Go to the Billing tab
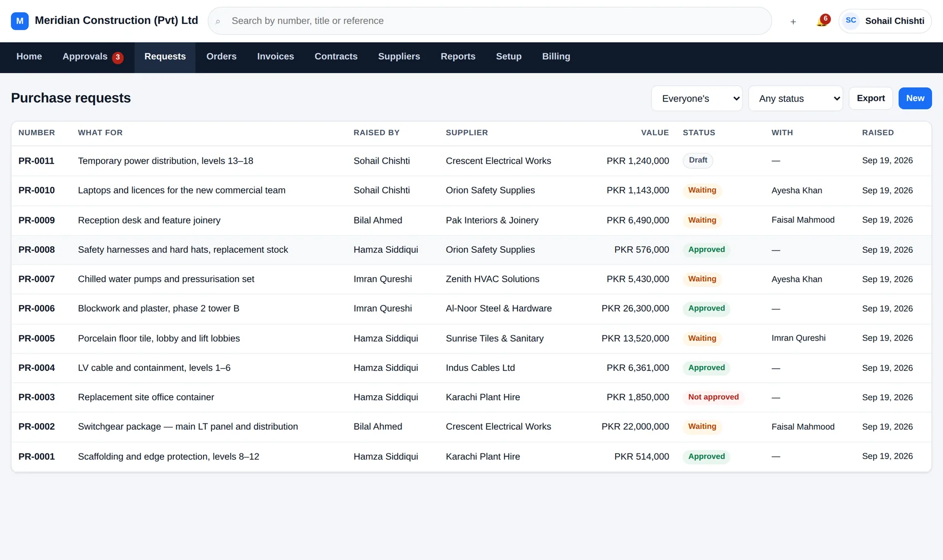Screen dimensions: 943x560 556,57
